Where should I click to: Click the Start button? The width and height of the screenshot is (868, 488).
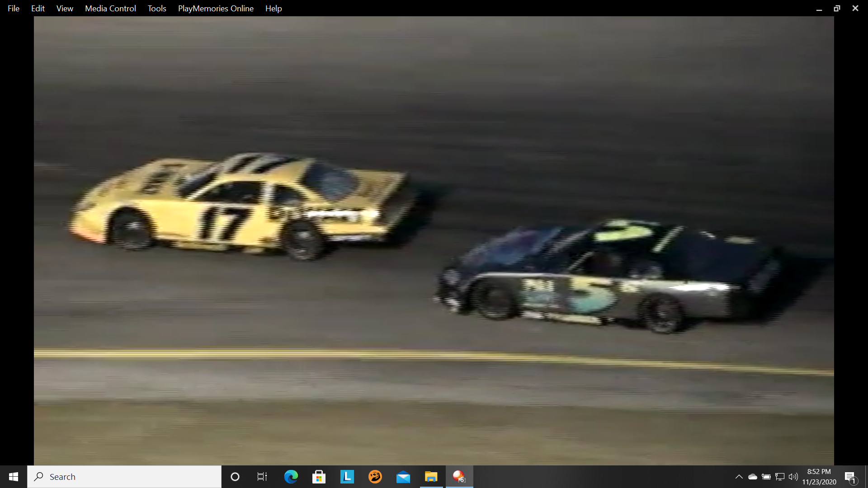coord(13,477)
